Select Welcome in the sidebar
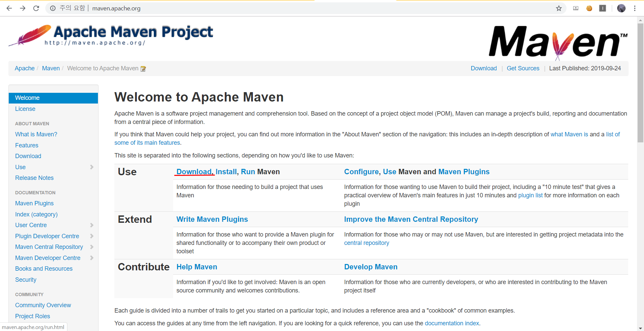This screenshot has height=331, width=644. click(x=53, y=98)
